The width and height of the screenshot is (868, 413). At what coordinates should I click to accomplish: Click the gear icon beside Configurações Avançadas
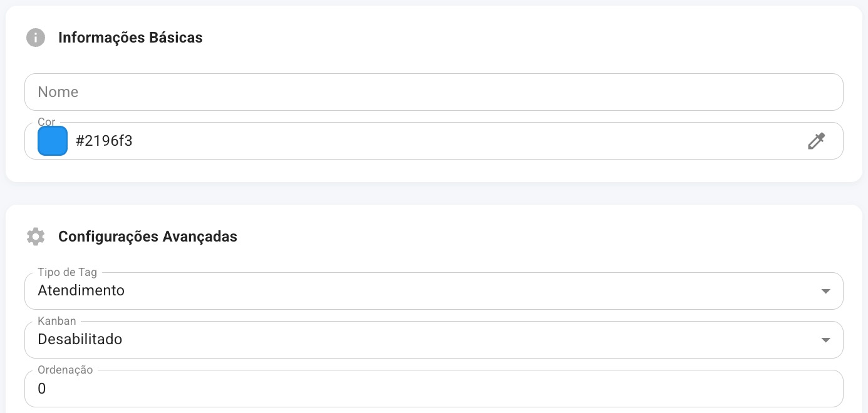(36, 237)
